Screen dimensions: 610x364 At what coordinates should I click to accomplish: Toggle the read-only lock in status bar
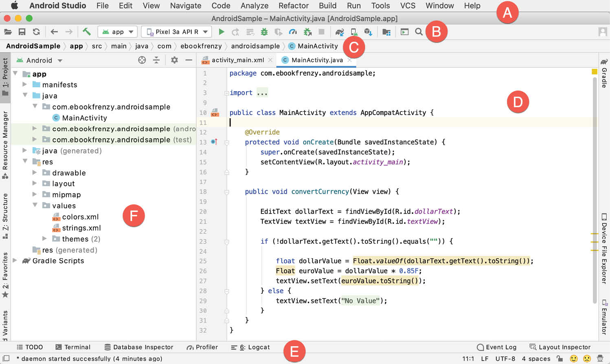coord(560,359)
